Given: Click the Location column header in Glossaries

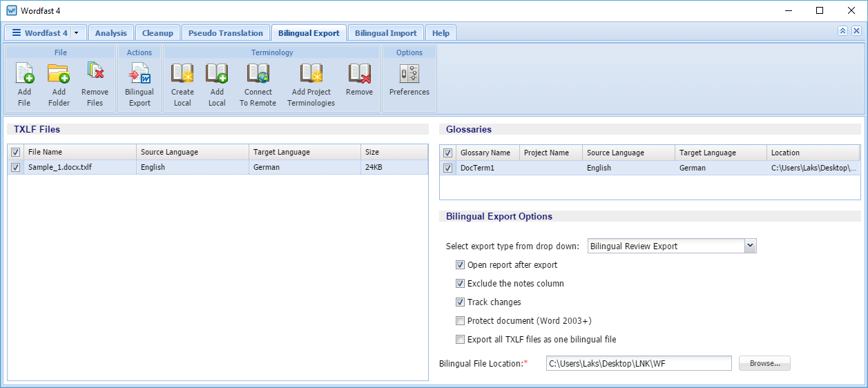Looking at the screenshot, I should (813, 153).
